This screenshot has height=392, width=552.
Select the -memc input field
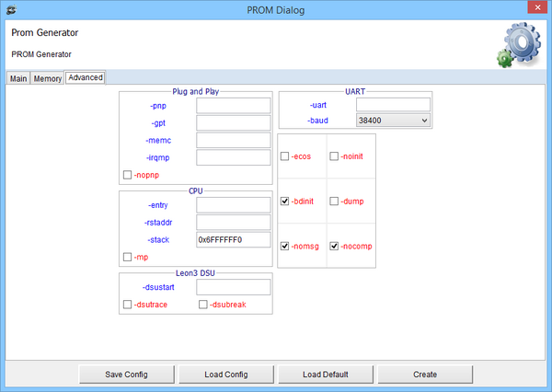(x=234, y=140)
